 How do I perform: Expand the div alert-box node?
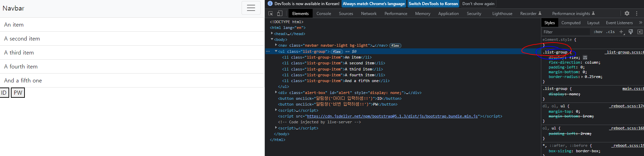[x=276, y=92]
